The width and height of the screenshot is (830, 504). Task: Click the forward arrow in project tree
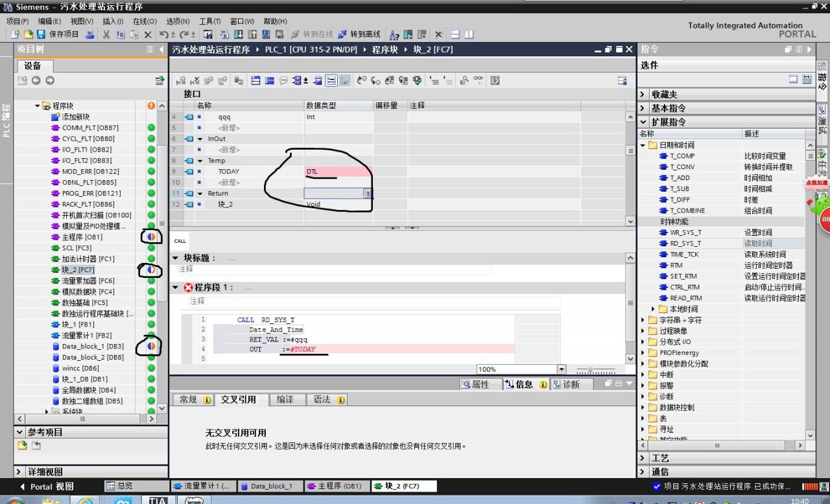click(50, 80)
